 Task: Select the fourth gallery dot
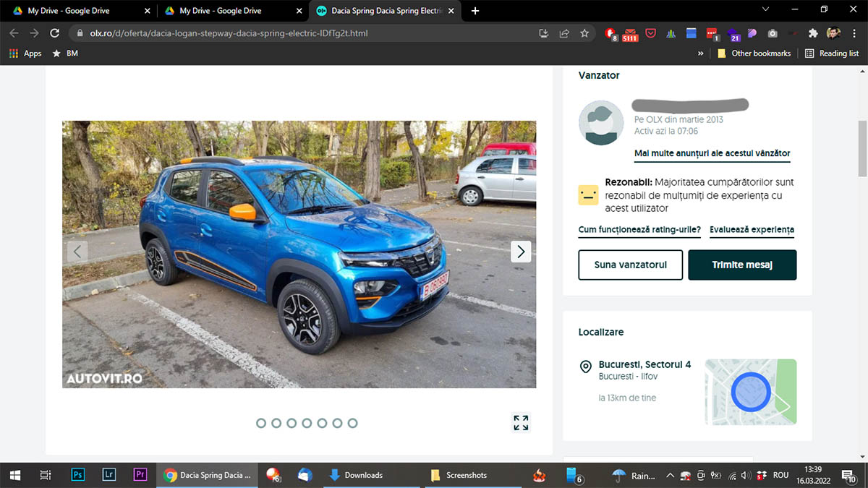click(307, 423)
